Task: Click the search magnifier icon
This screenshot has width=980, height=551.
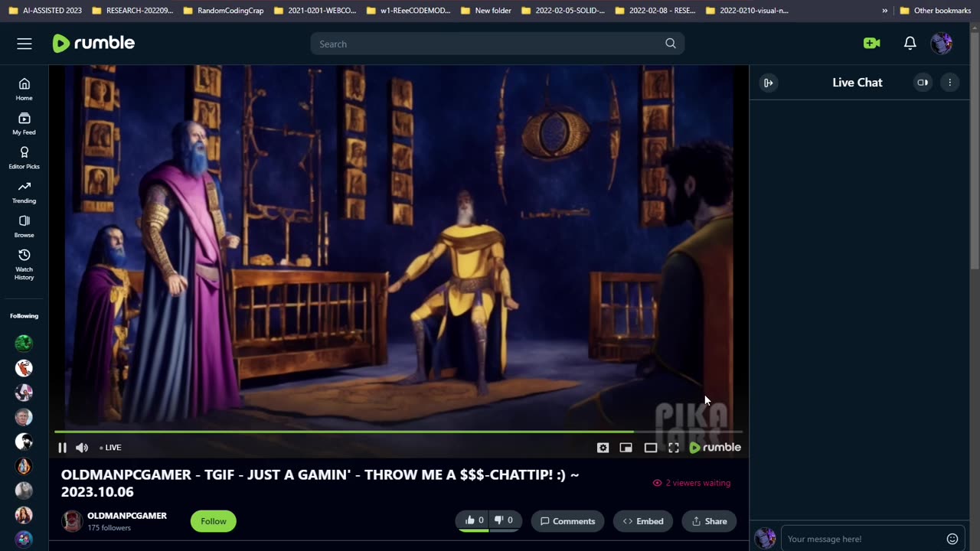Action: [x=671, y=44]
